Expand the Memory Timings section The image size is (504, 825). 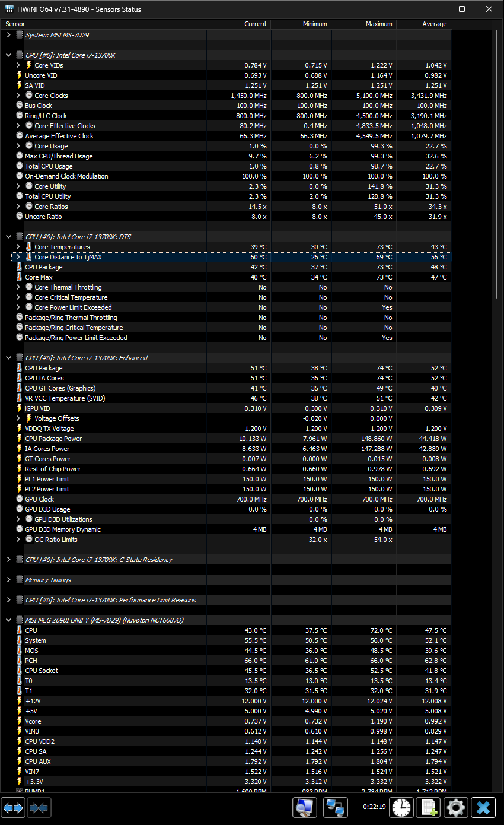click(8, 580)
